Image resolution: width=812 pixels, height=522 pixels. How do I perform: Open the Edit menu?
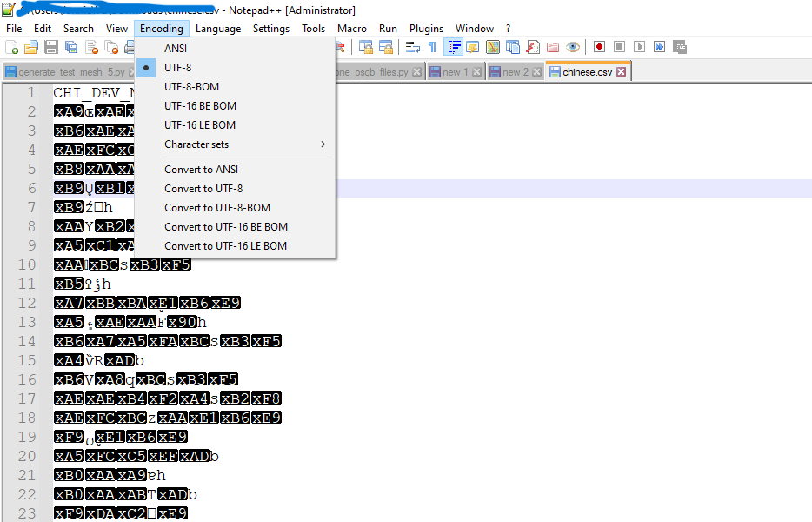tap(43, 29)
